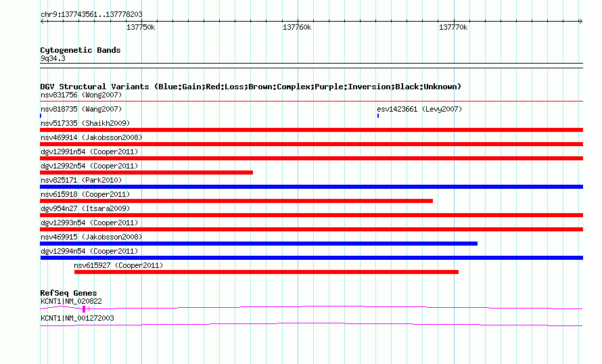Click dgv12992n54 (Cooper2011) label

click(x=89, y=166)
